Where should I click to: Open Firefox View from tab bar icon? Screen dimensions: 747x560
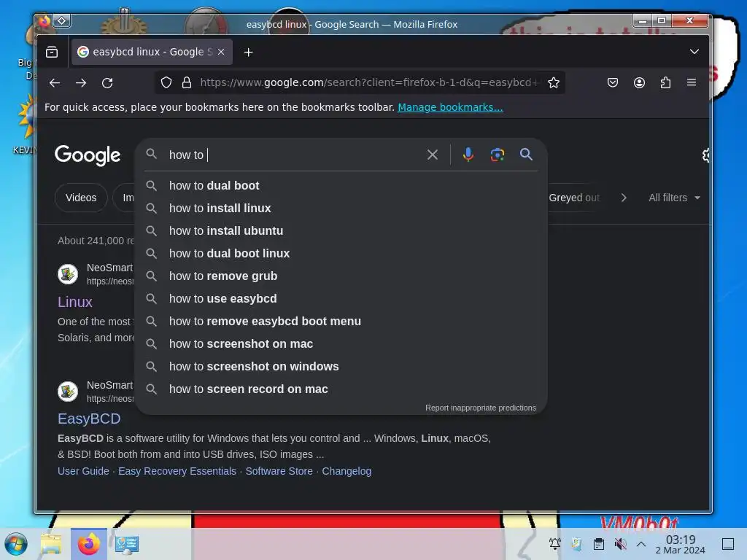coord(52,52)
